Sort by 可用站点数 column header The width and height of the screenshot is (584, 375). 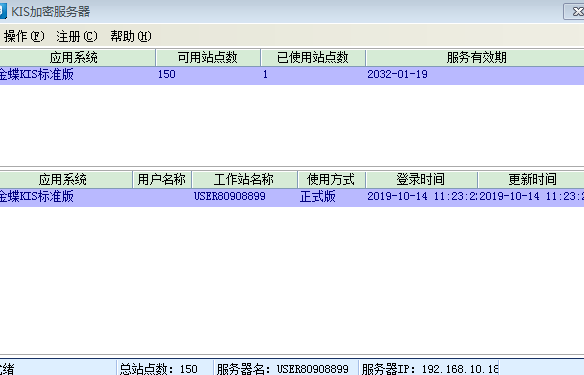click(208, 57)
